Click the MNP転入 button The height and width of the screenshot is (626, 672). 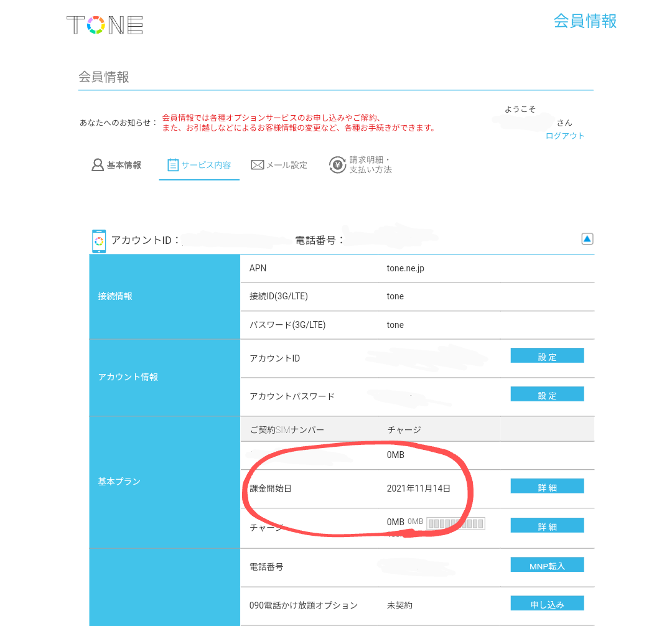tap(547, 565)
